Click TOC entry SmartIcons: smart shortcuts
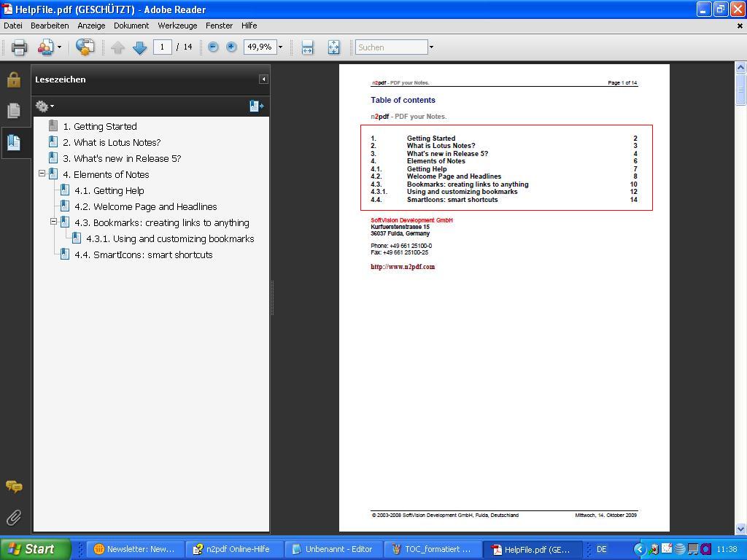The image size is (747, 560). coord(452,200)
